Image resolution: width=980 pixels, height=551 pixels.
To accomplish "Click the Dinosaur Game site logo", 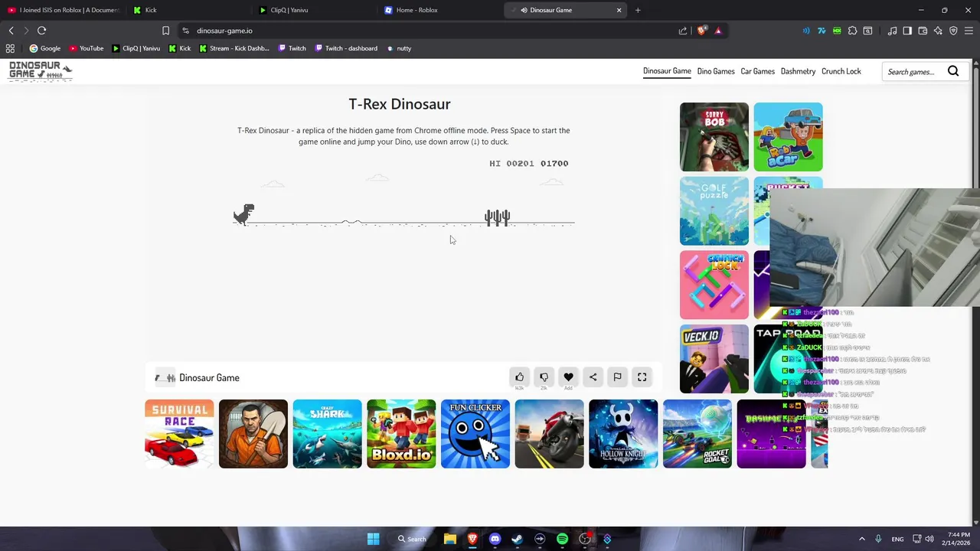I will tap(40, 71).
